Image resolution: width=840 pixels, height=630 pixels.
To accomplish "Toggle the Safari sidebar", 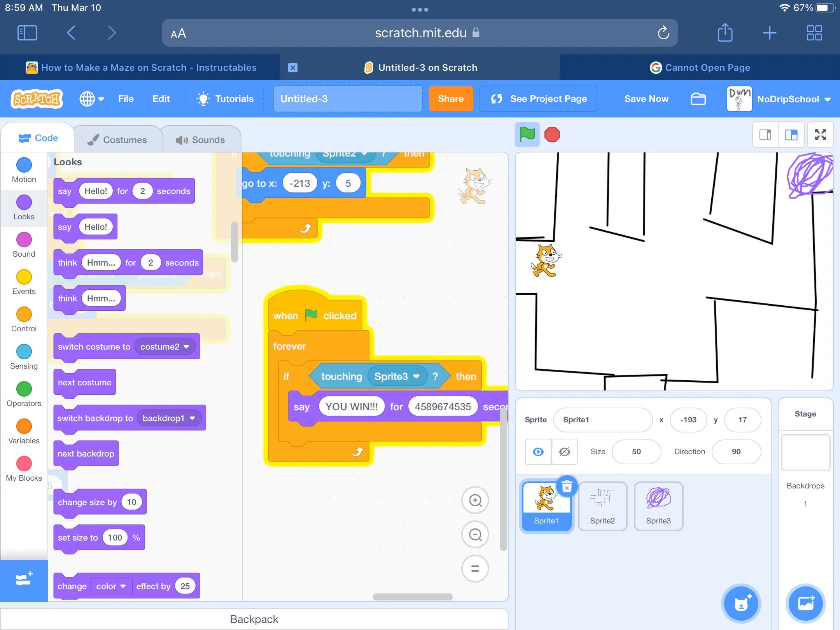I will 27,33.
